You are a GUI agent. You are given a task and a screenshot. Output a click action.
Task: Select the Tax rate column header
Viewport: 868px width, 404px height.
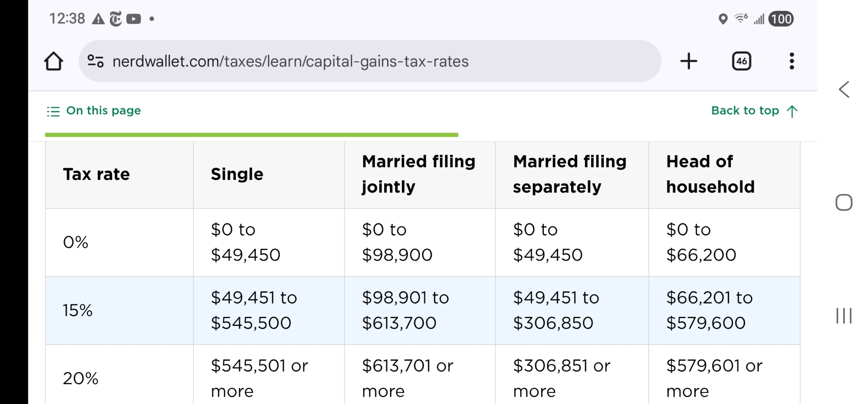coord(96,174)
